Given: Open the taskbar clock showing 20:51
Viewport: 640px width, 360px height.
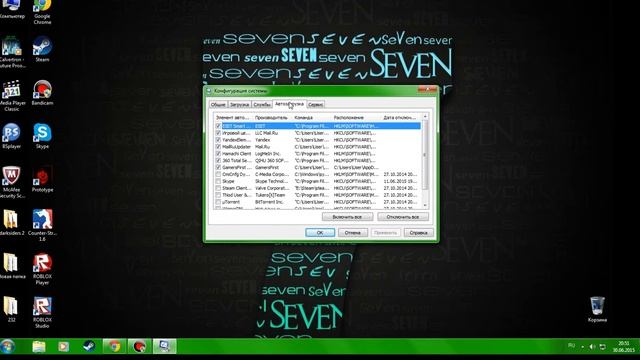Looking at the screenshot, I should point(624,347).
